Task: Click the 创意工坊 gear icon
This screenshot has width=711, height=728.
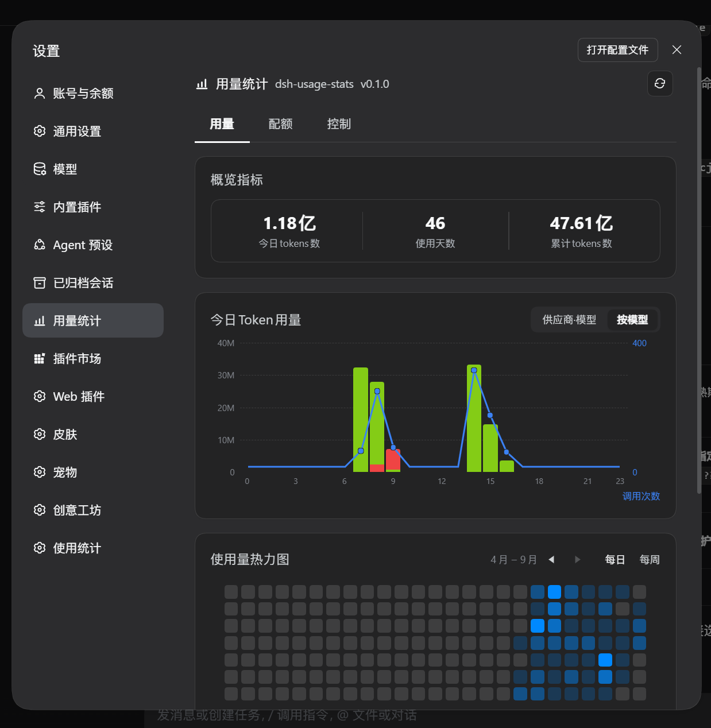Action: 40,510
